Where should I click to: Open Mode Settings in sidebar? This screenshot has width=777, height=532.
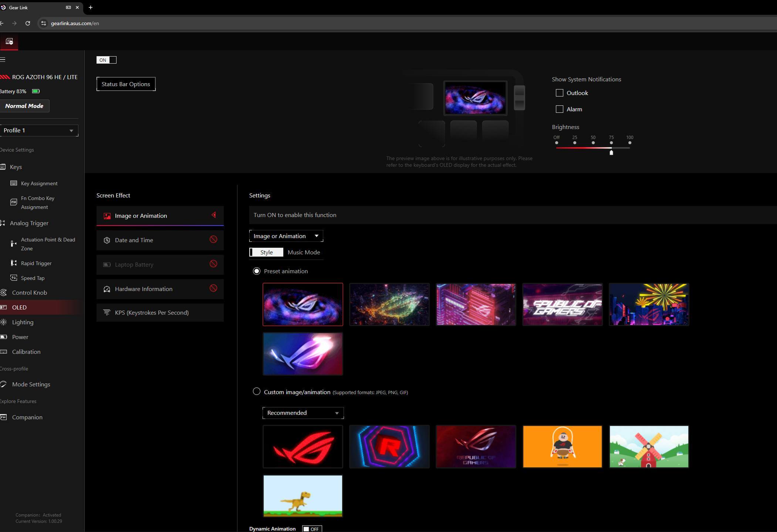31,384
